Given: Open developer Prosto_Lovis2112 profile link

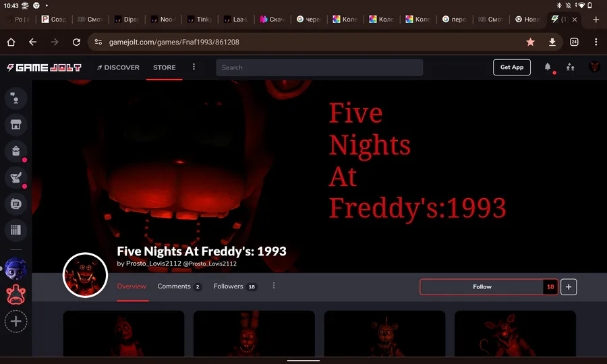Looking at the screenshot, I should (x=154, y=264).
